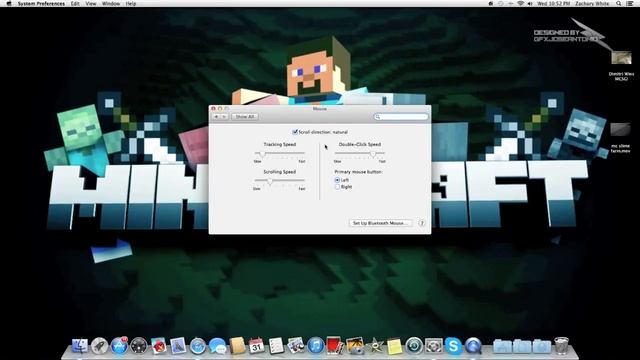Click the Double-Click Speed slider
Image resolution: width=640 pixels, height=360 pixels.
point(360,153)
